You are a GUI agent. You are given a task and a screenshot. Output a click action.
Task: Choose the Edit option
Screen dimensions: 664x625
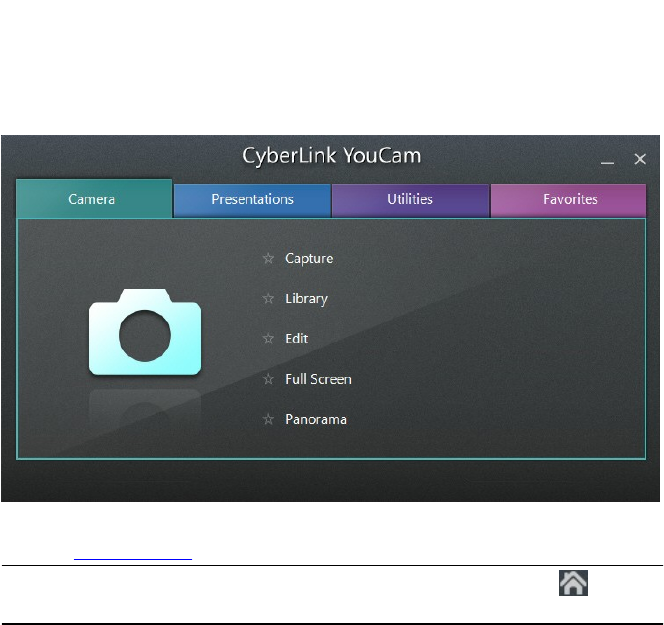tap(296, 339)
